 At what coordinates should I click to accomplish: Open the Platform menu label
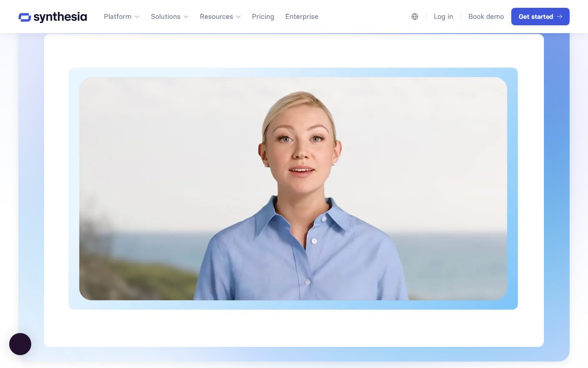coord(118,17)
